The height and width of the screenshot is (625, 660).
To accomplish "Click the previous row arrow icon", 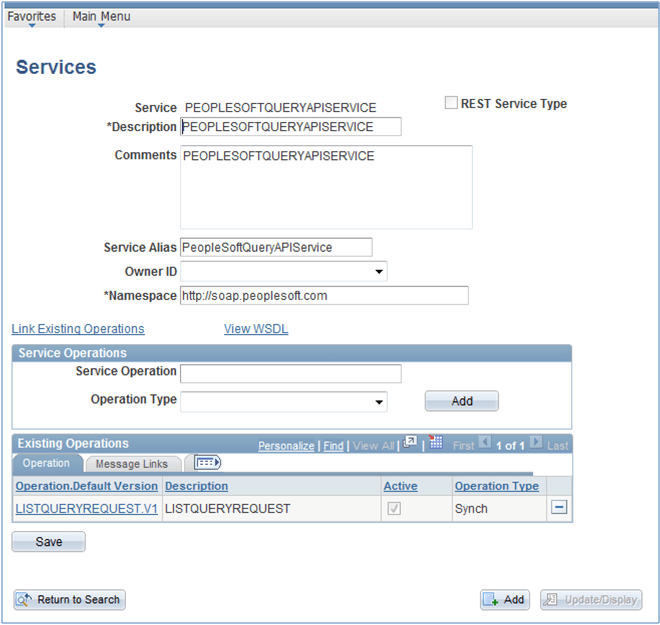I will tap(485, 442).
